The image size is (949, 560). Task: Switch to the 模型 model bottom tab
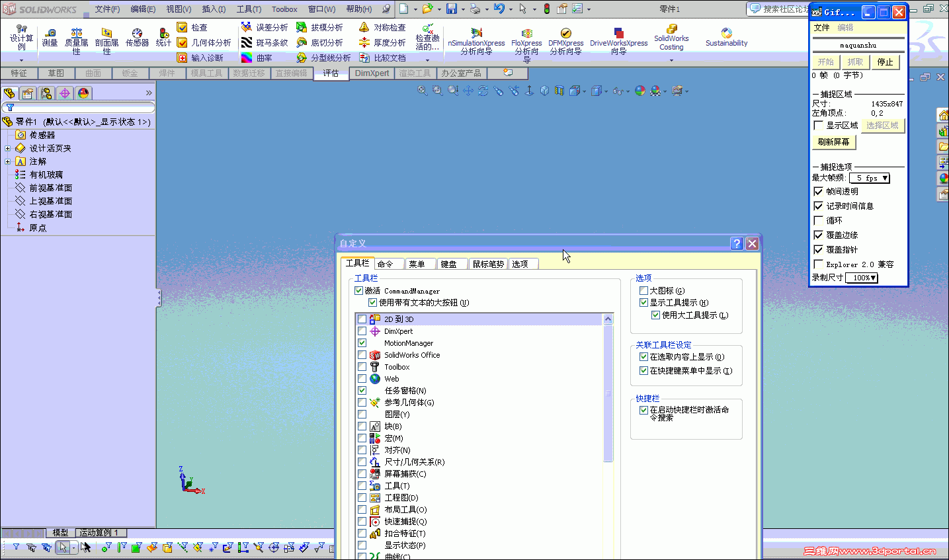click(60, 533)
